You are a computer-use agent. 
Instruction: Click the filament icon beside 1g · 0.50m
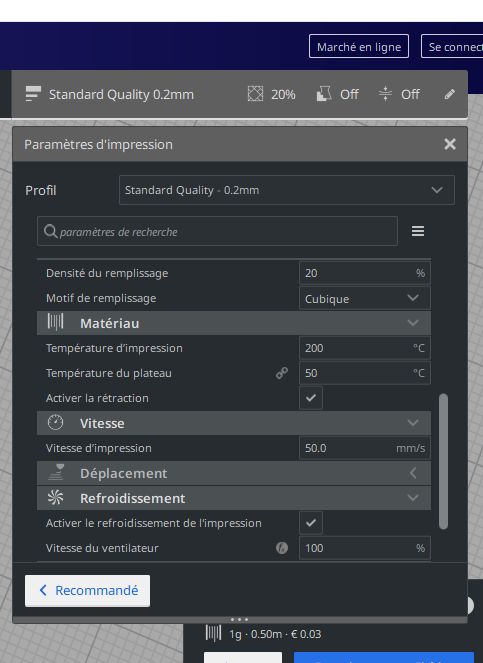coord(213,633)
